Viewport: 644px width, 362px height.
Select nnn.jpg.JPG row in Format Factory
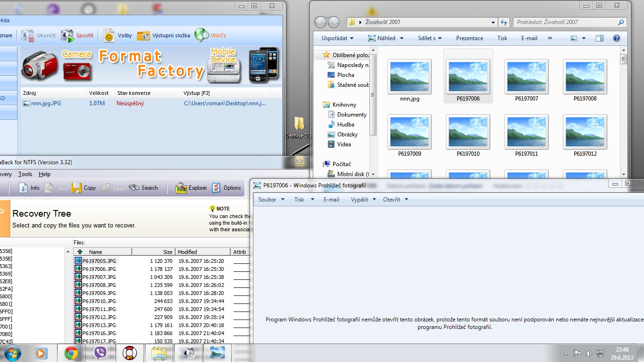tap(151, 103)
